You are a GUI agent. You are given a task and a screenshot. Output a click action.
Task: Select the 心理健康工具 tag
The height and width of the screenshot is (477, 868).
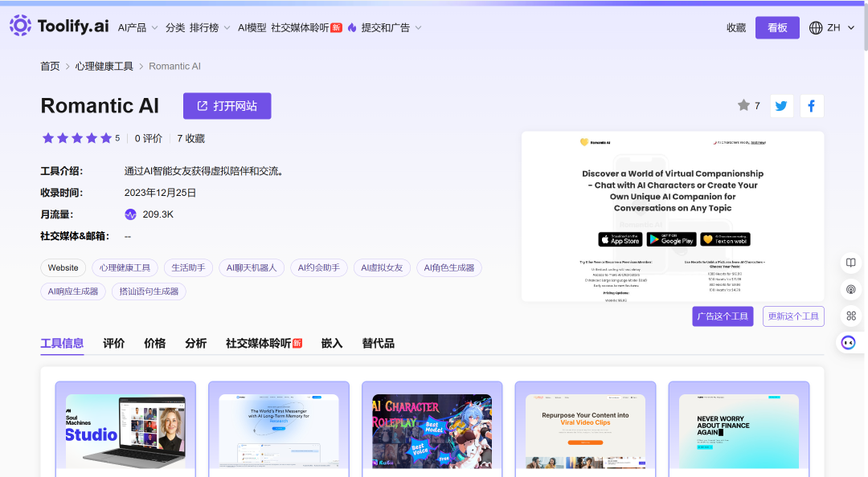click(125, 268)
